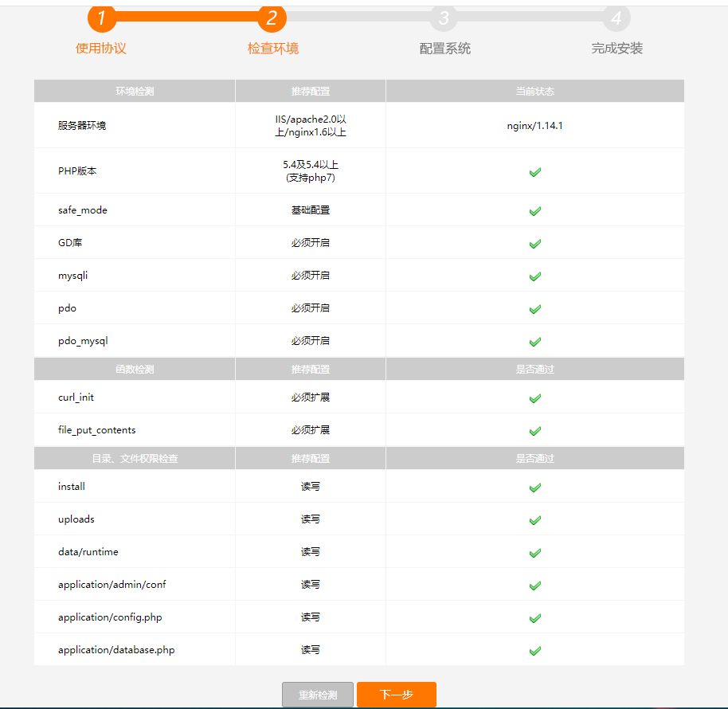Click the green checkmark in the application/admin/conf row
Image resolution: width=728 pixels, height=709 pixels.
(535, 586)
